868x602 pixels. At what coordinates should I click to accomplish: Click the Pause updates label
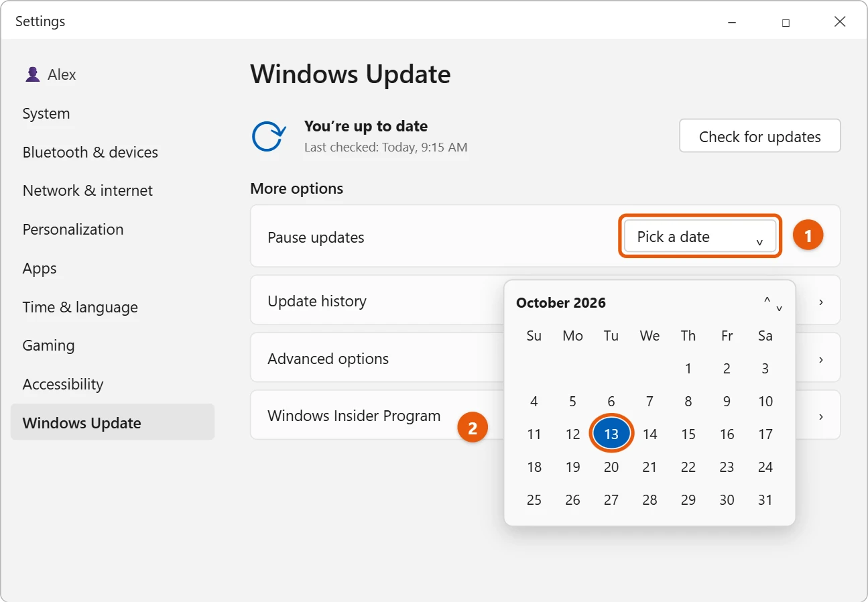(316, 237)
